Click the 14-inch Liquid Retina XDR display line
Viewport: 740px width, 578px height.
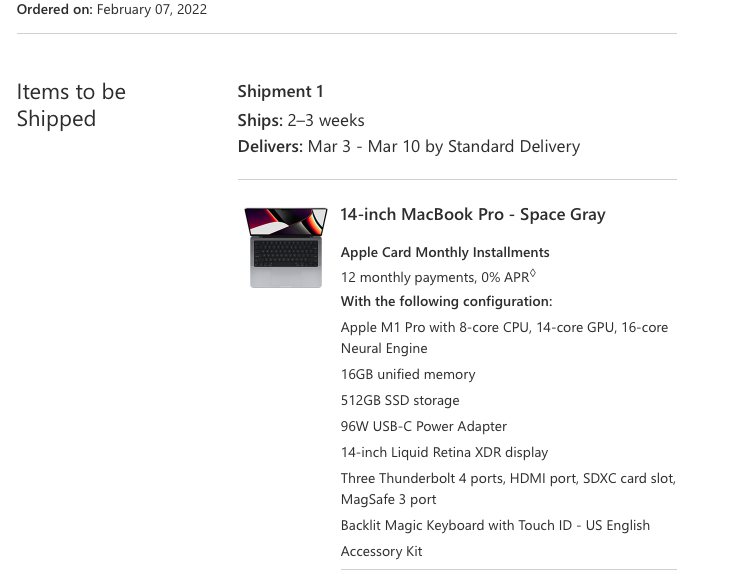(445, 452)
